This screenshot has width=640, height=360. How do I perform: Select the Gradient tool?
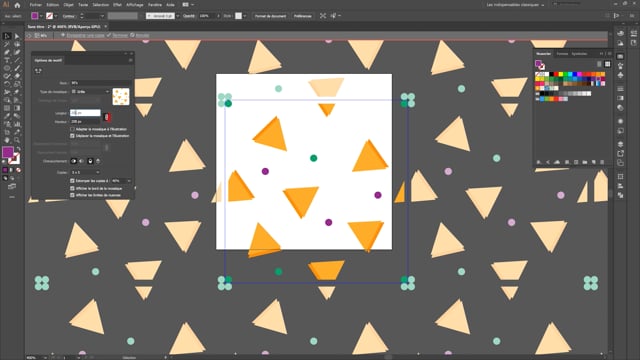(x=17, y=108)
